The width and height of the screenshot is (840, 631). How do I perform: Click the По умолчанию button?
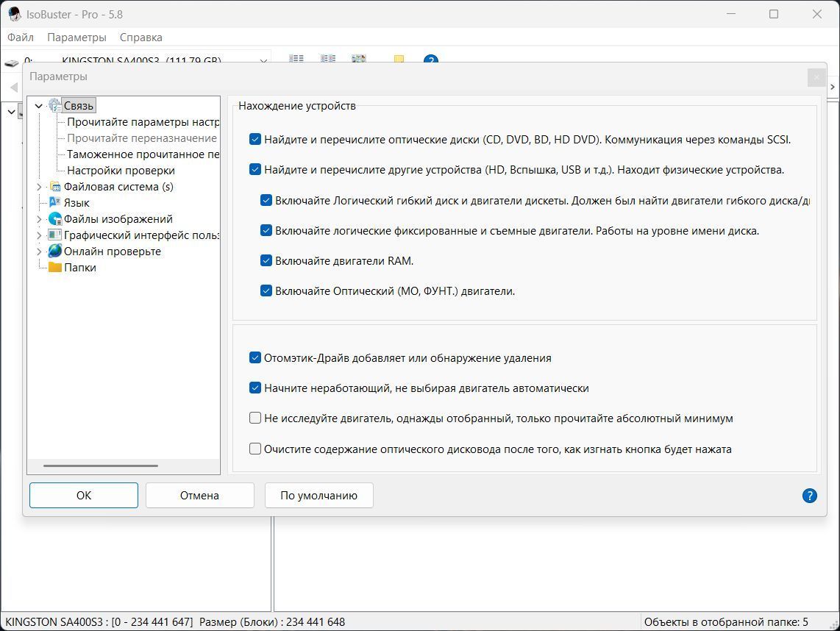click(318, 496)
